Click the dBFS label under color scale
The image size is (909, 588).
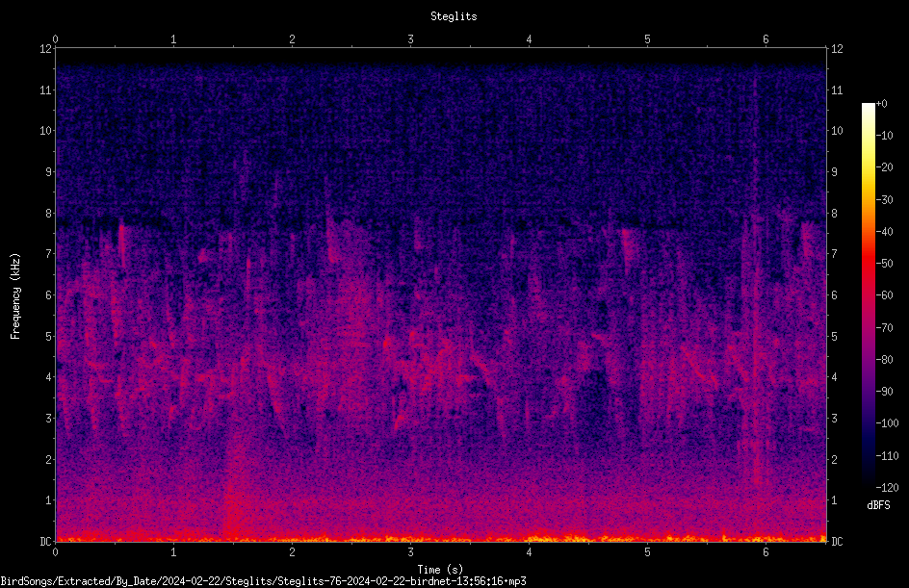[x=878, y=505]
